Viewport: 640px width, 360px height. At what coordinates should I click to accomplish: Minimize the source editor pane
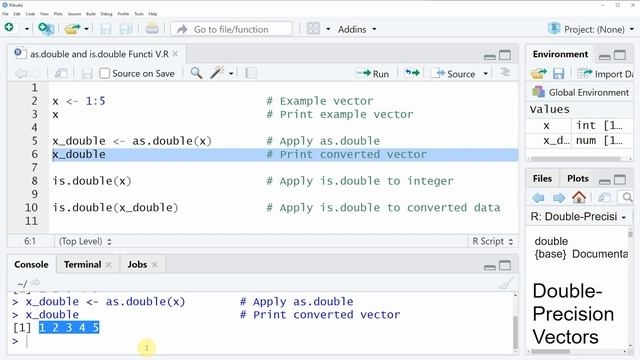click(x=489, y=56)
